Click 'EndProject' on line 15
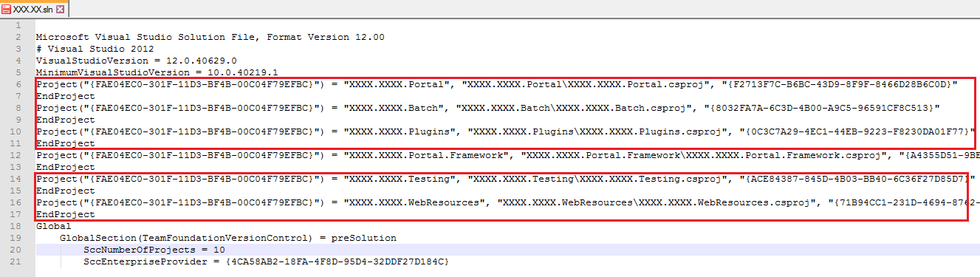980x277 pixels. pyautogui.click(x=65, y=191)
